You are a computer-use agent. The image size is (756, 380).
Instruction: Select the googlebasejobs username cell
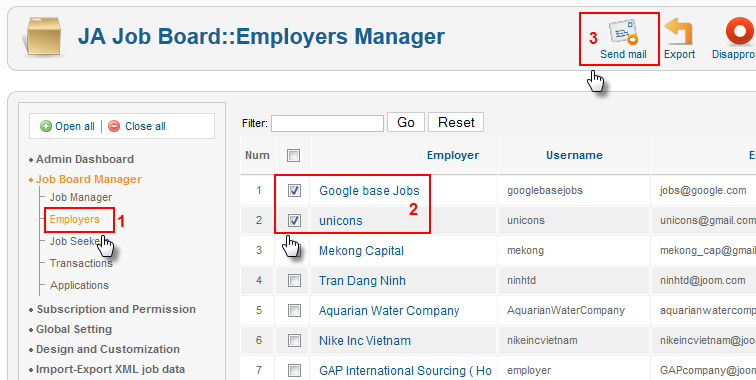545,190
